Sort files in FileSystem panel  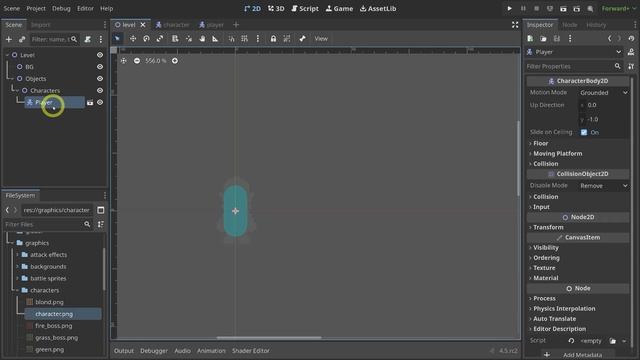click(100, 224)
